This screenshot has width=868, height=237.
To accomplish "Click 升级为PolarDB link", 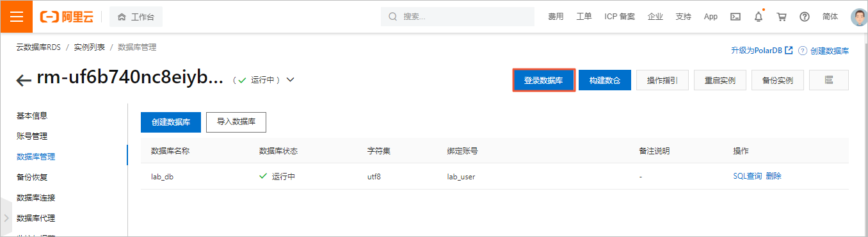I will coord(762,51).
